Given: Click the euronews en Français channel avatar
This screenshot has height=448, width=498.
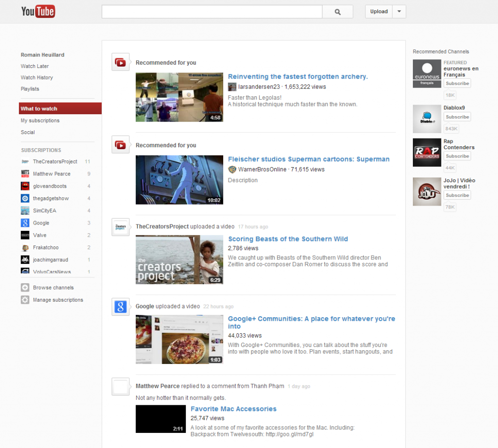Looking at the screenshot, I should coord(427,73).
